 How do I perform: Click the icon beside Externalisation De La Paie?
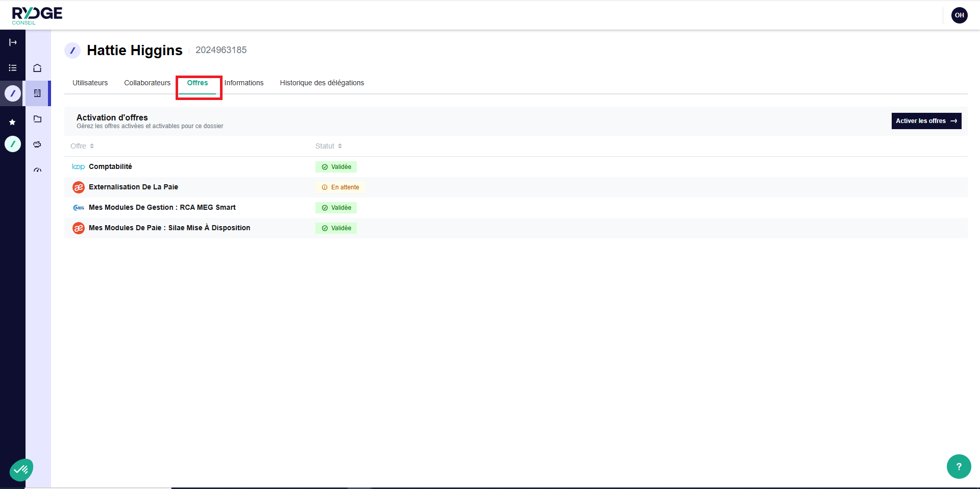(x=79, y=187)
